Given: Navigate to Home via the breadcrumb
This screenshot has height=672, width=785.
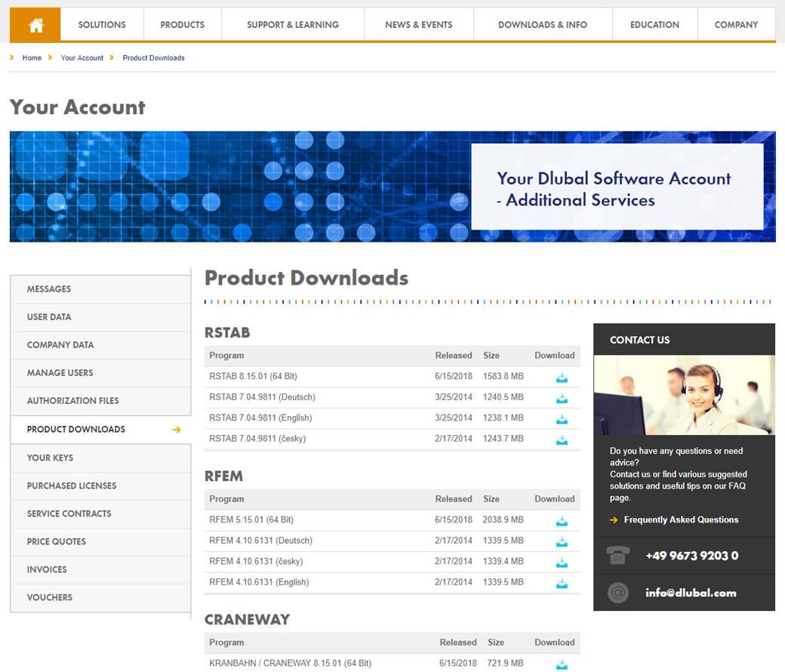Looking at the screenshot, I should coord(32,57).
